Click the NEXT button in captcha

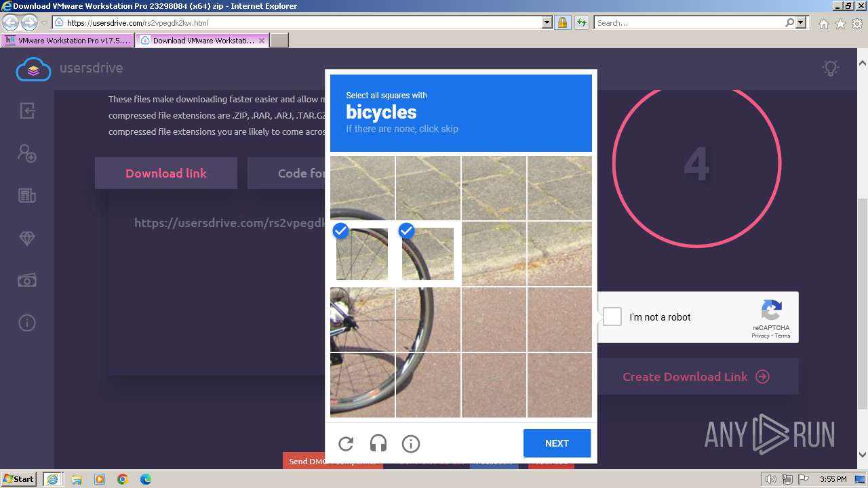[x=557, y=443]
